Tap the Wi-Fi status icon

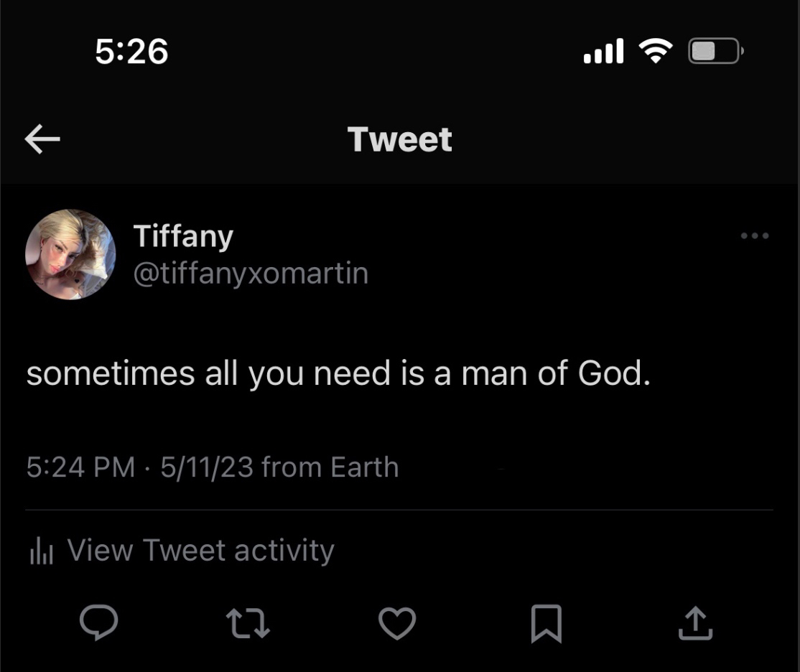(655, 51)
